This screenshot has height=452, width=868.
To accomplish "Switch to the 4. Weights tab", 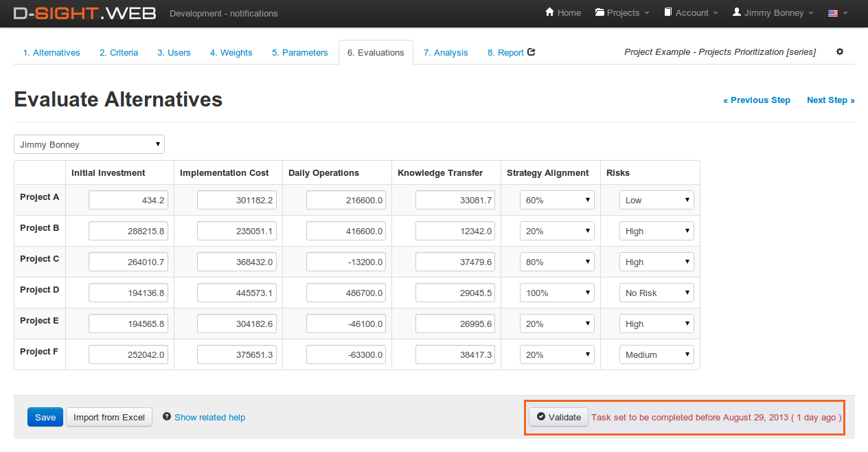I will point(231,53).
